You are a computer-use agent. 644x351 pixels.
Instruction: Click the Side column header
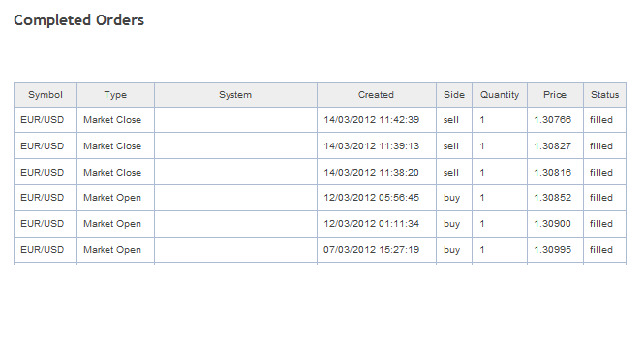click(x=454, y=95)
